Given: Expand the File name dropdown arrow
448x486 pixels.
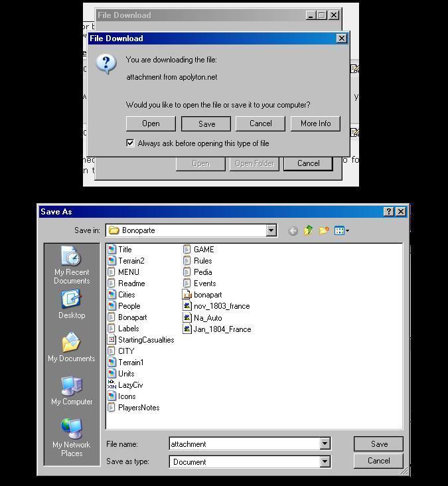Looking at the screenshot, I should [x=325, y=444].
